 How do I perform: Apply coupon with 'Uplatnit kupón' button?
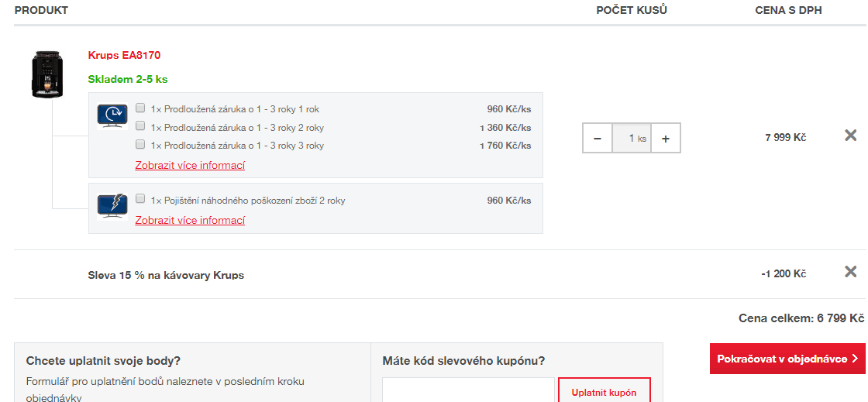click(x=604, y=390)
